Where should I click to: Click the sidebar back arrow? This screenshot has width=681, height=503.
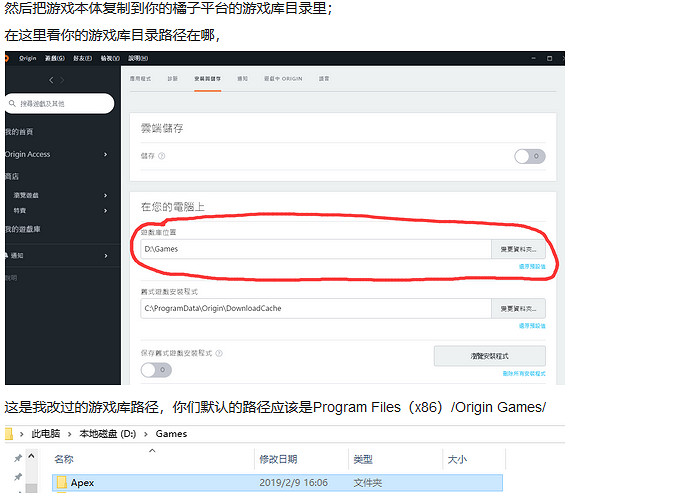pyautogui.click(x=50, y=80)
